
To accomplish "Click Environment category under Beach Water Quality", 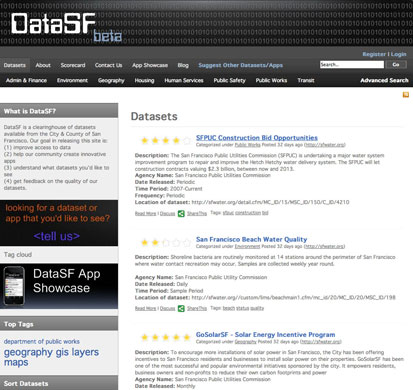I will (247, 246).
